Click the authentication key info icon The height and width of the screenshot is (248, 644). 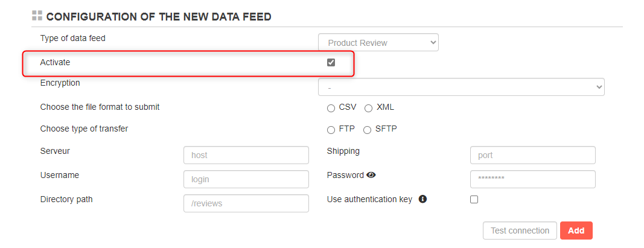coord(422,199)
